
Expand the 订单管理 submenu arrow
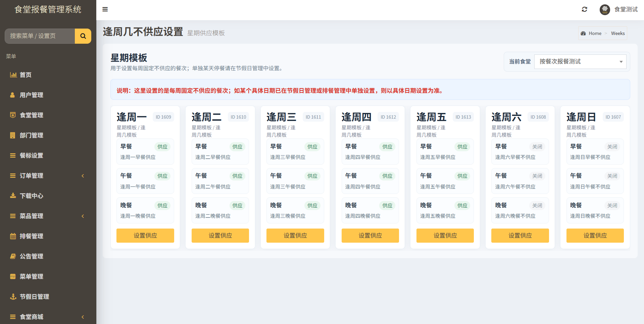(x=83, y=176)
